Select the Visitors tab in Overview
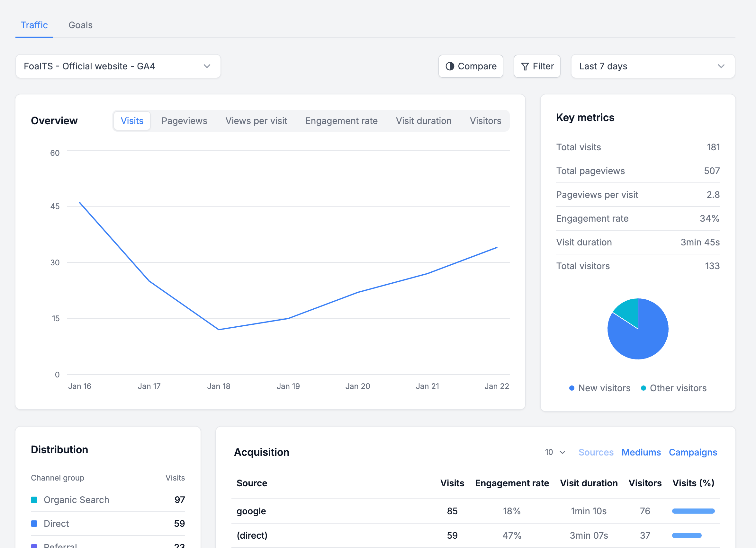Image resolution: width=756 pixels, height=548 pixels. [x=485, y=120]
